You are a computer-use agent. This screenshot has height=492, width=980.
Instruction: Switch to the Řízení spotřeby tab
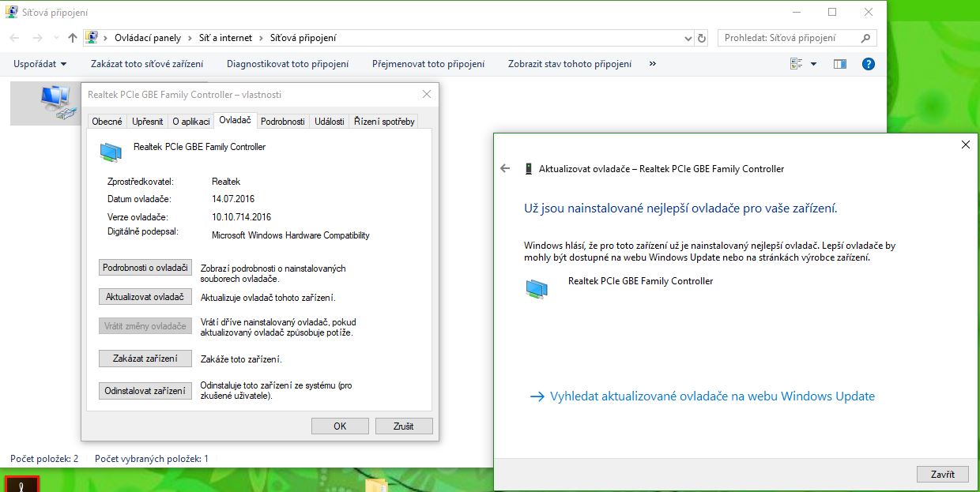(384, 122)
